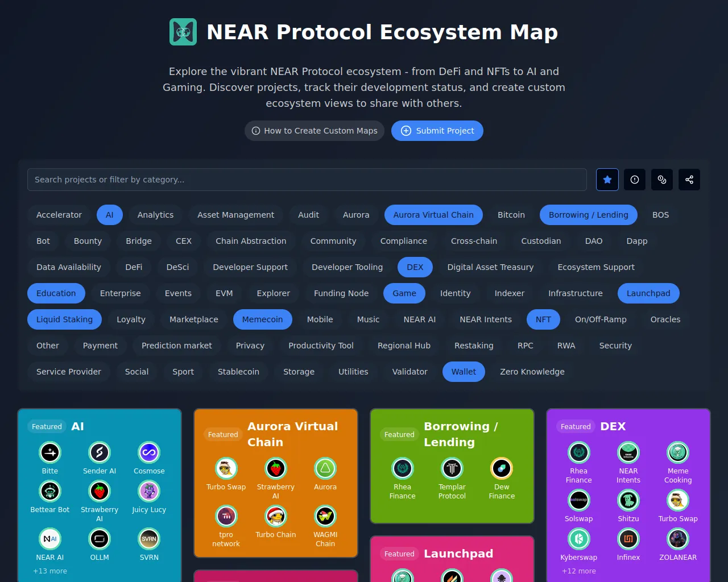Click the share icon beside the search bar
The image size is (728, 582).
(689, 180)
